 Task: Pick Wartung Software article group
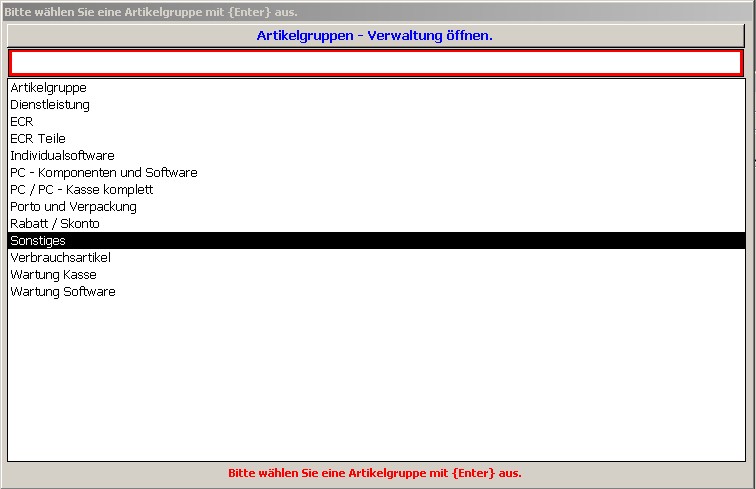pyautogui.click(x=63, y=292)
